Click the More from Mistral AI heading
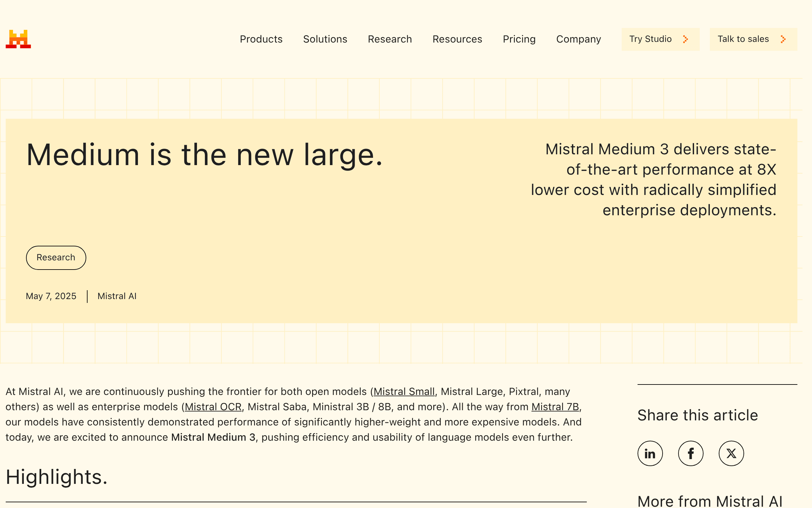This screenshot has height=508, width=812. coord(710,501)
